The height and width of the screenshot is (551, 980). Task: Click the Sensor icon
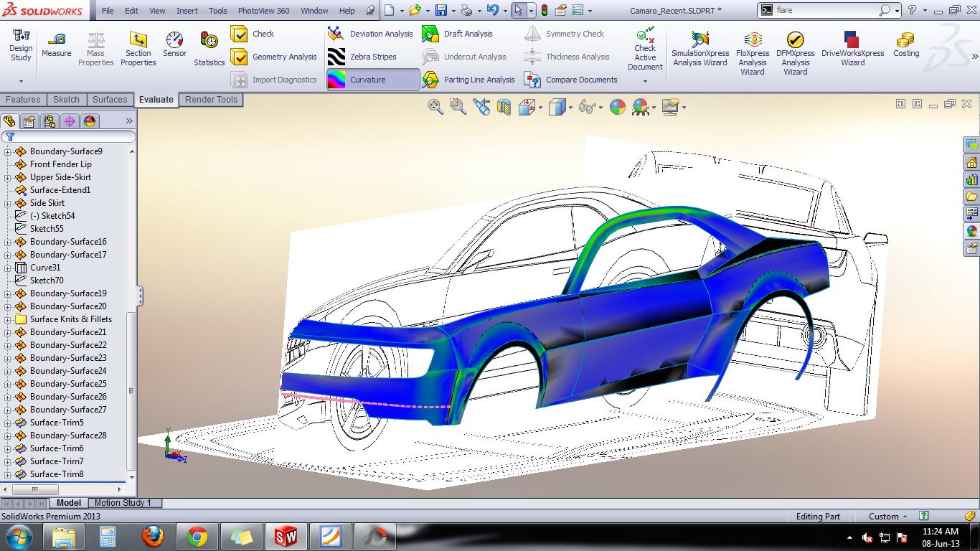pyautogui.click(x=174, y=40)
